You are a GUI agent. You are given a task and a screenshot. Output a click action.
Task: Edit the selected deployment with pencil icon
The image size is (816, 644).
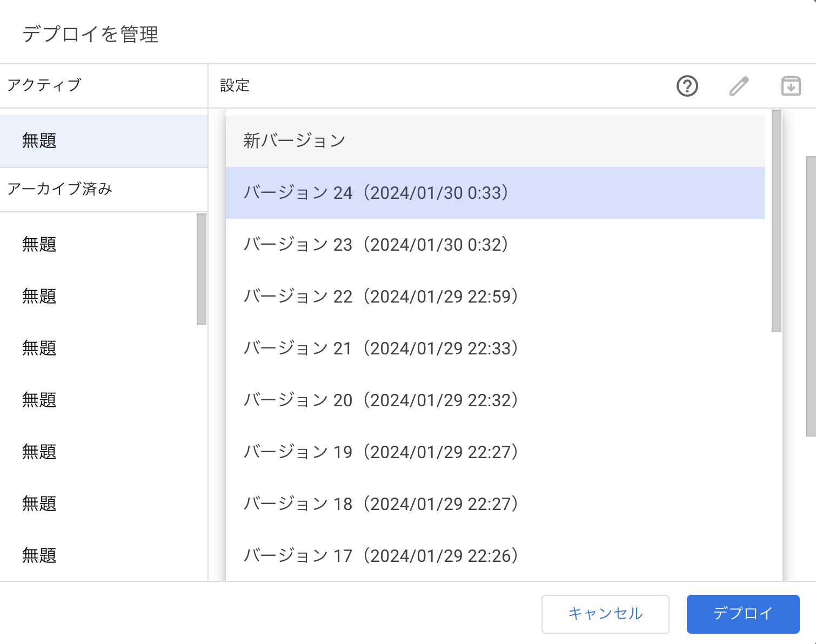click(739, 86)
